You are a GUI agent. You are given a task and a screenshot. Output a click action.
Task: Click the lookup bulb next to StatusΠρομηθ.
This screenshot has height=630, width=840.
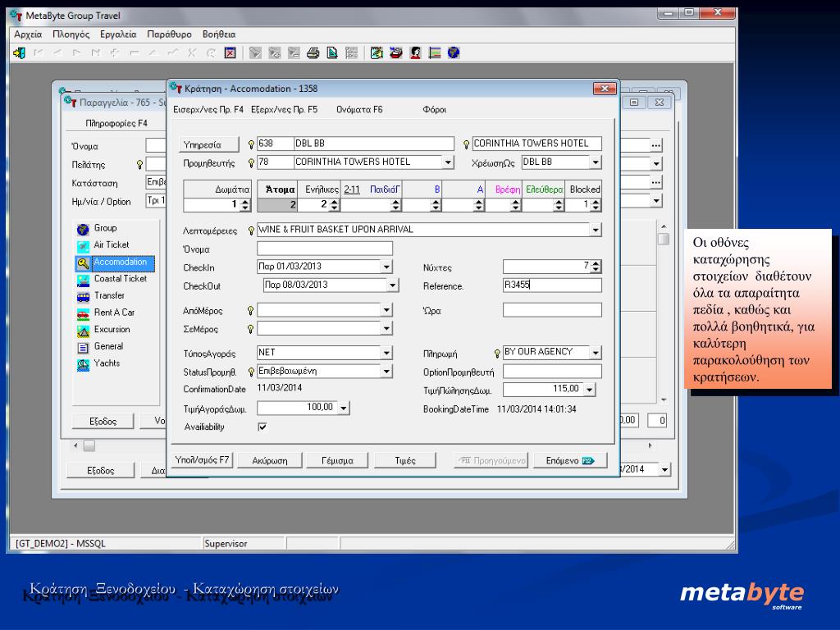pyautogui.click(x=251, y=372)
